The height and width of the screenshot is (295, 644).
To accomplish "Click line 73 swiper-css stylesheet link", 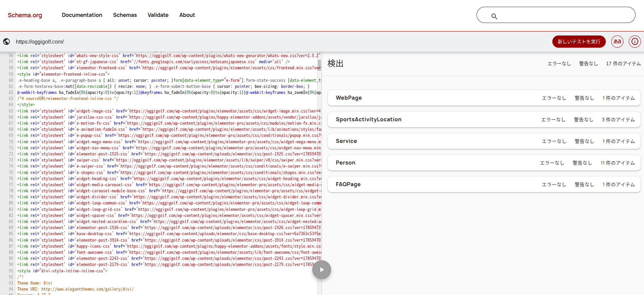I will click(169, 160).
